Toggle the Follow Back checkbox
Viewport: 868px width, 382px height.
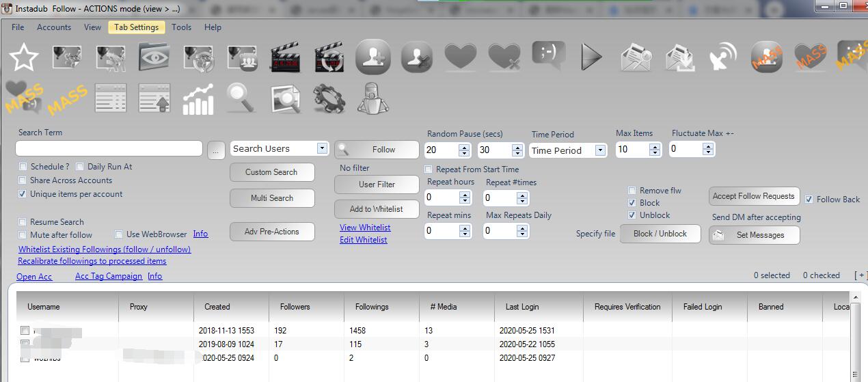[809, 200]
